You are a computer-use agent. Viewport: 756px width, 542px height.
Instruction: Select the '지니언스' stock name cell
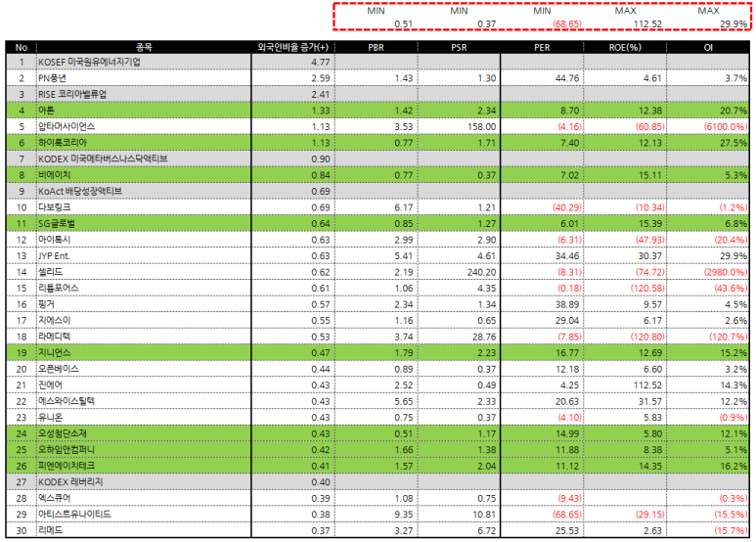pos(144,352)
